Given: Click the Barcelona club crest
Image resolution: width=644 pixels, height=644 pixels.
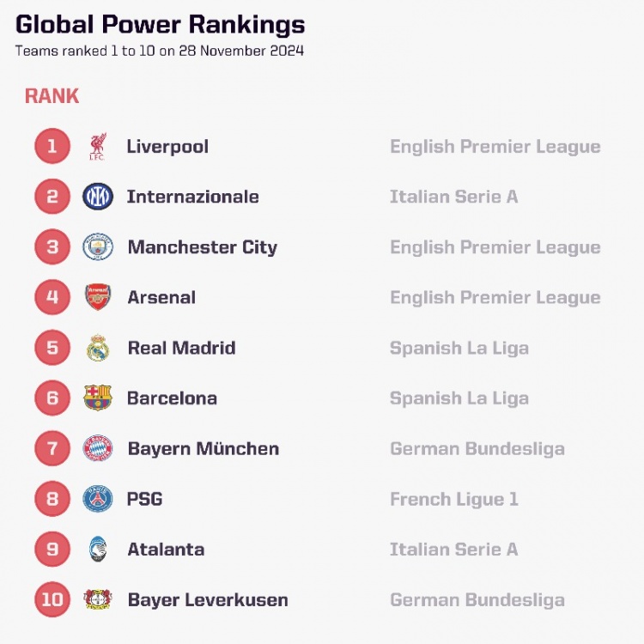Looking at the screenshot, I should coord(98,398).
